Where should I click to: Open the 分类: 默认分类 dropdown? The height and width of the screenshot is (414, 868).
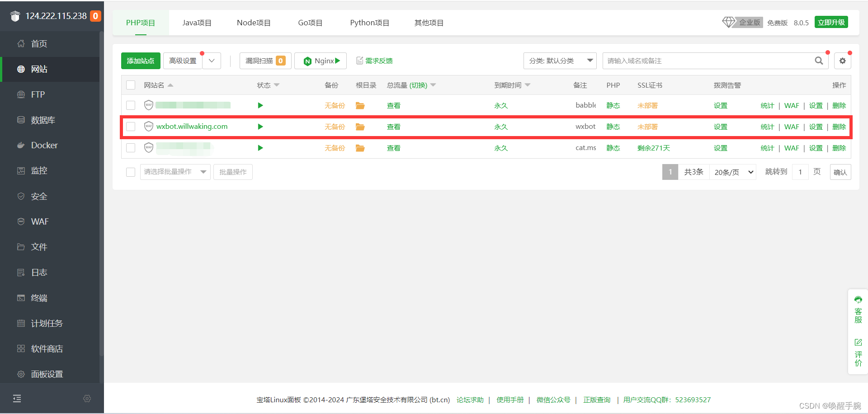coord(560,61)
